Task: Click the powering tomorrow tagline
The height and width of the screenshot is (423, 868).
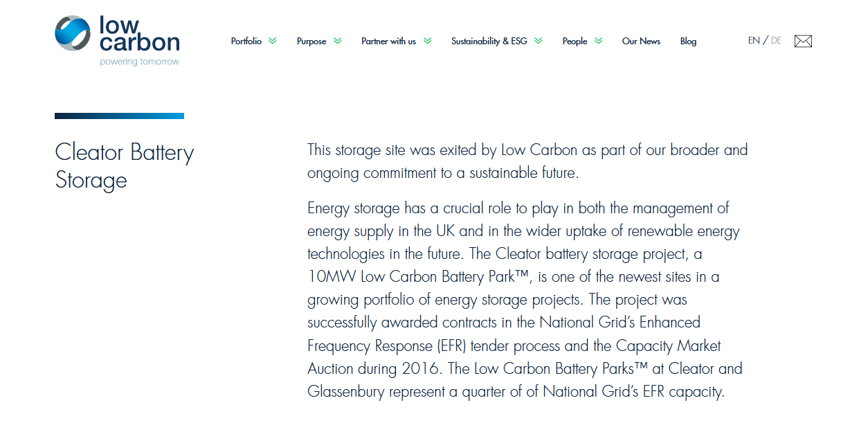Action: 139,61
